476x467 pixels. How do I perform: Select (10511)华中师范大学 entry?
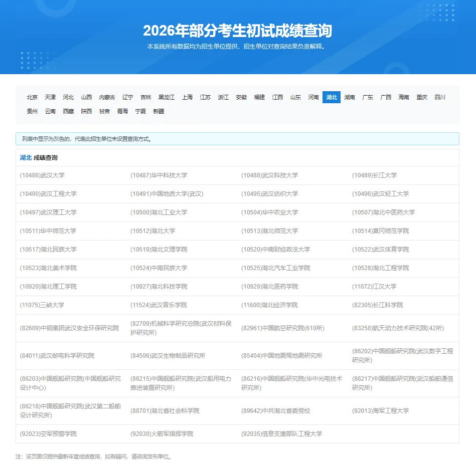click(x=48, y=231)
